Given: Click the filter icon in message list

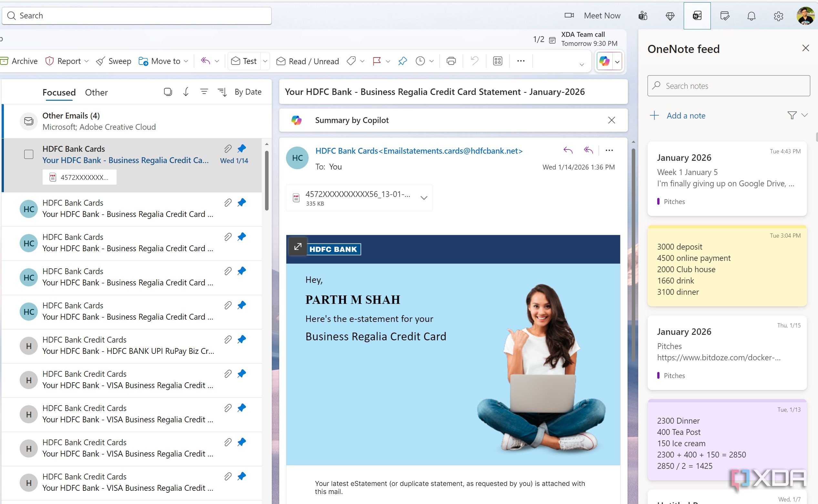Looking at the screenshot, I should pos(204,92).
